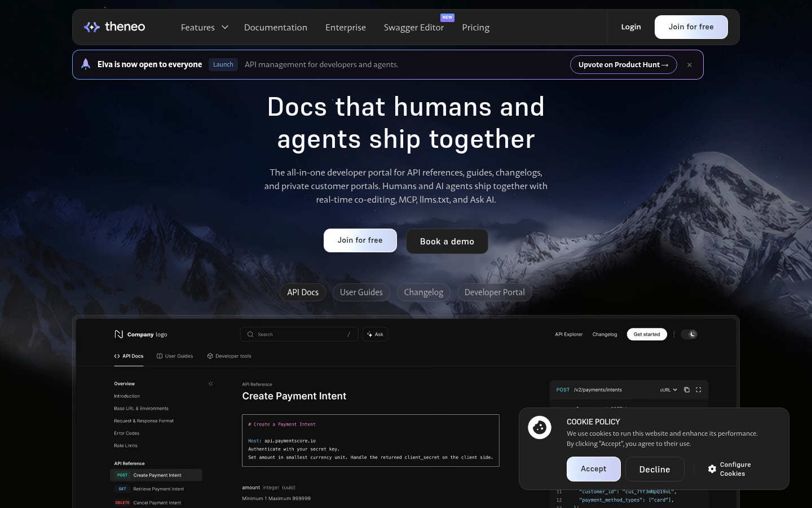The height and width of the screenshot is (508, 812).
Task: Click the demo Search input field
Action: (299, 334)
